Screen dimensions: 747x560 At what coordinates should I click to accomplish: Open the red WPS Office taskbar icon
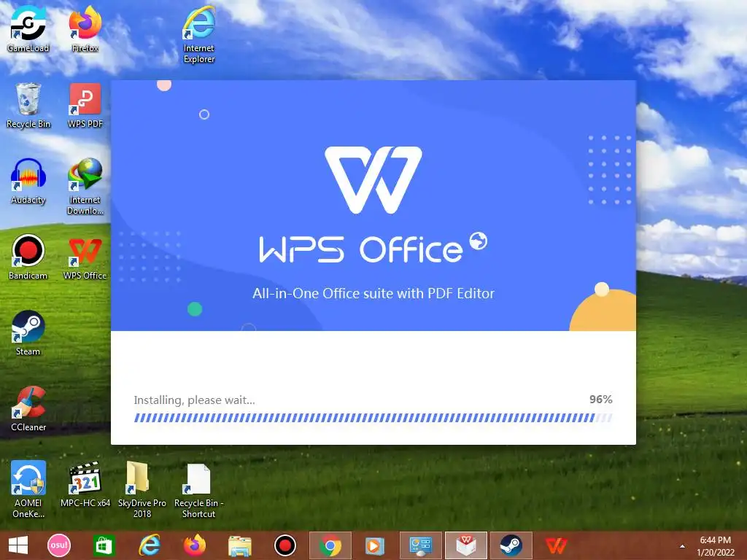tap(556, 545)
